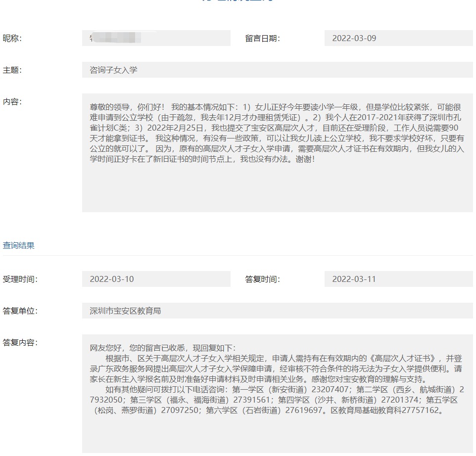
Task: Click the subject field 咨询子女入学
Action: coord(278,70)
